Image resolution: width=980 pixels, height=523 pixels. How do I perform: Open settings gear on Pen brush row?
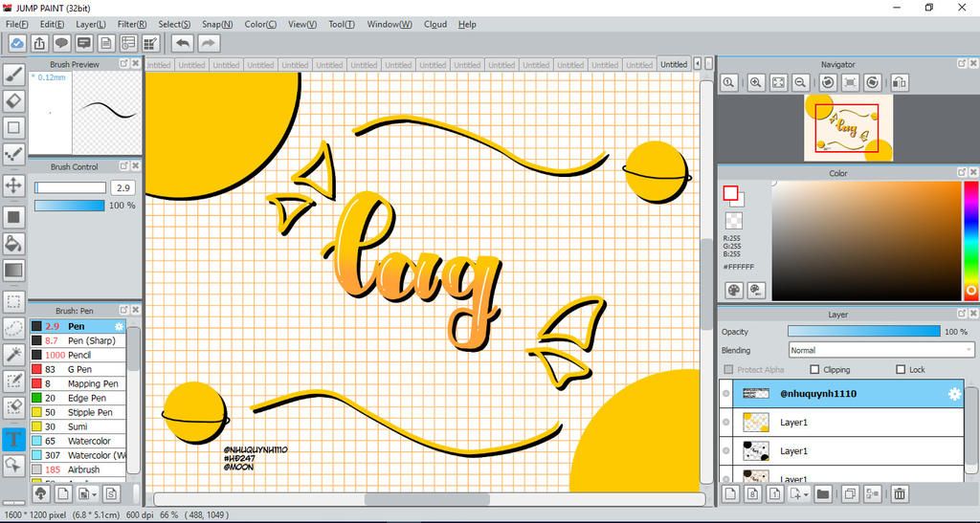click(x=119, y=326)
